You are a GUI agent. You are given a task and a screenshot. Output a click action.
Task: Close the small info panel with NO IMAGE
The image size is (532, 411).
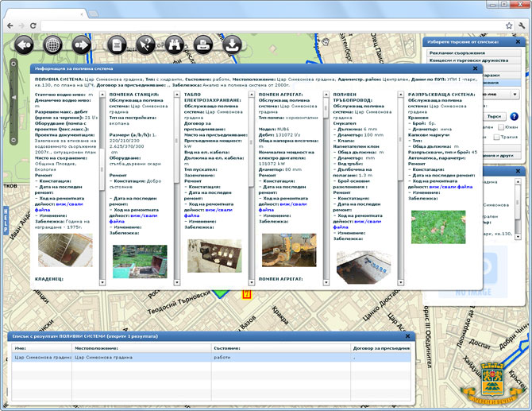point(518,171)
